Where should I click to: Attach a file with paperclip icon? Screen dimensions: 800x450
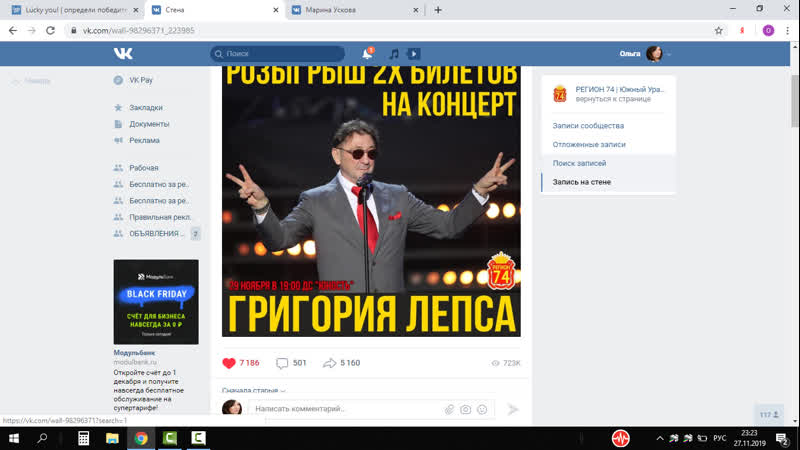pyautogui.click(x=449, y=409)
